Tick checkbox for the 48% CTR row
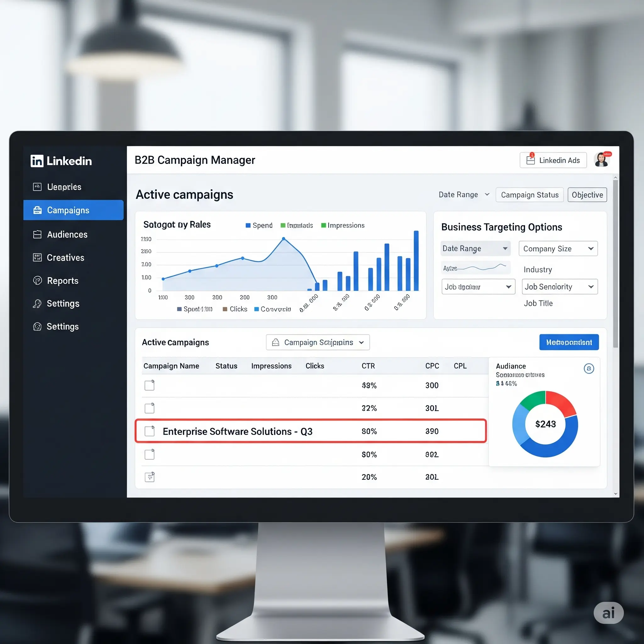 [149, 385]
